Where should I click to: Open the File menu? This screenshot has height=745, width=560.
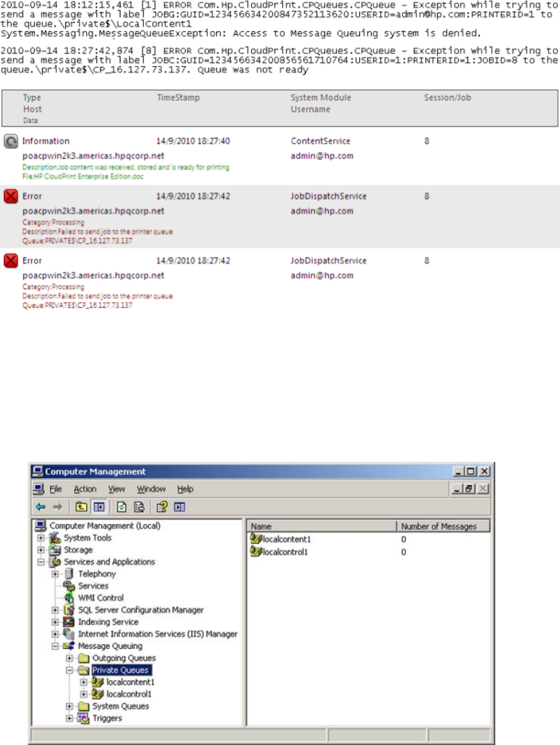(56, 489)
